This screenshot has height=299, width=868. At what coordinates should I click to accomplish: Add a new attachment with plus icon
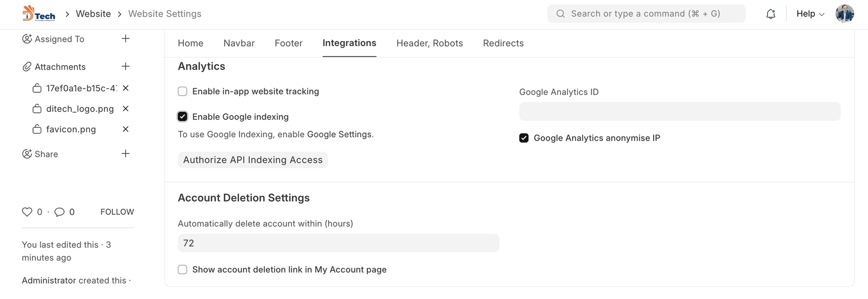tap(125, 66)
